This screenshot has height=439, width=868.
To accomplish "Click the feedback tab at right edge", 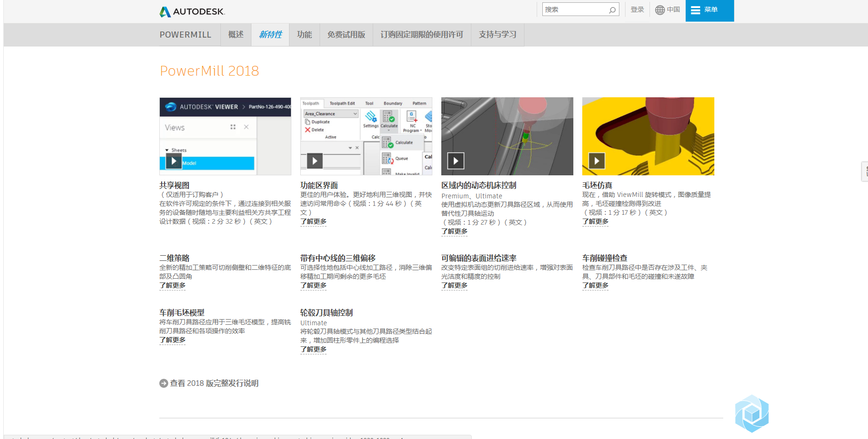I will (865, 171).
